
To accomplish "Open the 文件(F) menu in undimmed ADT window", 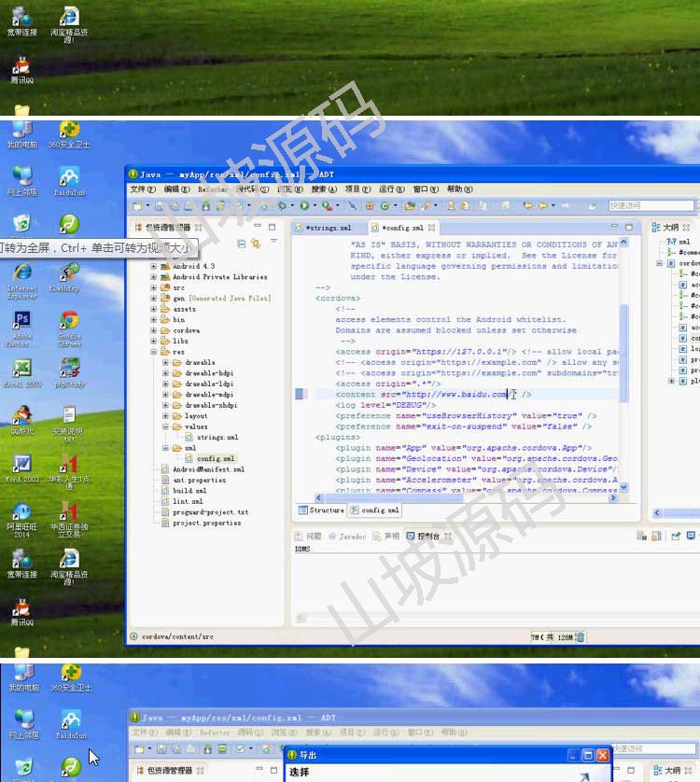I will click(143, 189).
